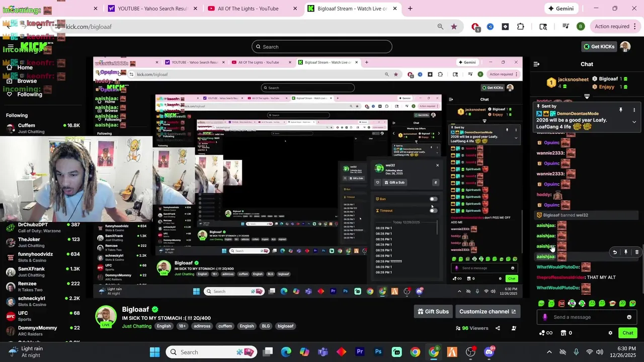644x362 pixels.
Task: Toggle the Timeout switch in wei32 popup
Action: pyautogui.click(x=433, y=211)
